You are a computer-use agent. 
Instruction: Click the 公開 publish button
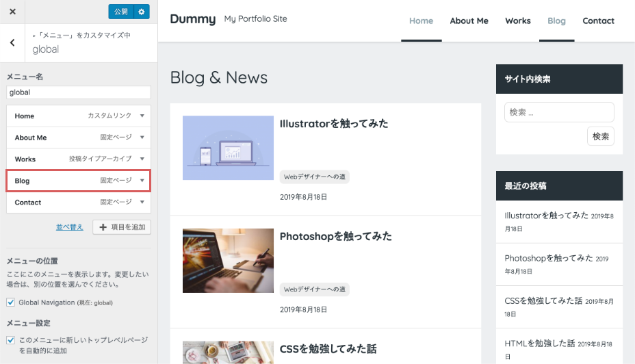coord(120,12)
